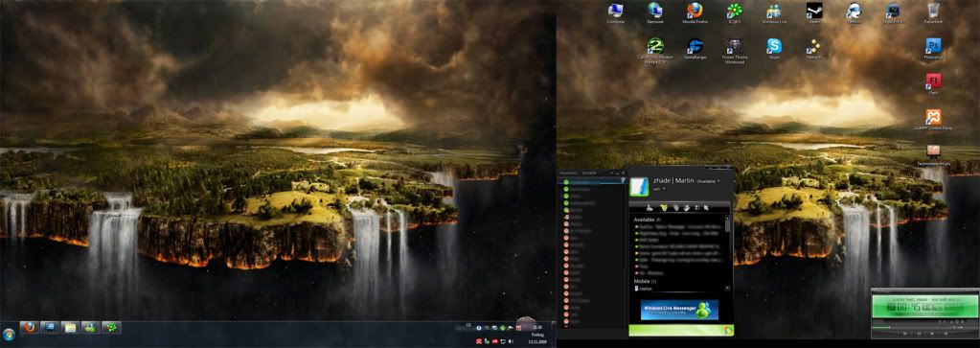Open the GameRanger desktop shortcut
980x348 pixels.
pyautogui.click(x=695, y=49)
